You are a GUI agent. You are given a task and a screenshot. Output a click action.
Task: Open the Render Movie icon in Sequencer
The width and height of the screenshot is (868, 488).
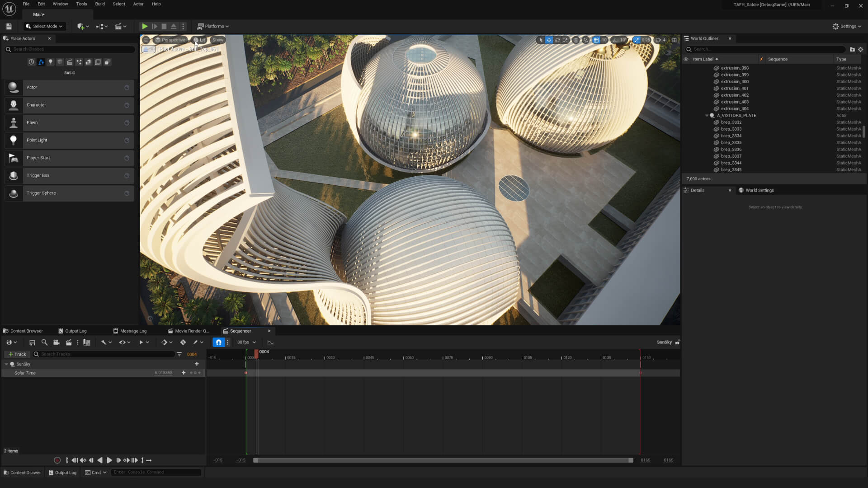click(69, 342)
